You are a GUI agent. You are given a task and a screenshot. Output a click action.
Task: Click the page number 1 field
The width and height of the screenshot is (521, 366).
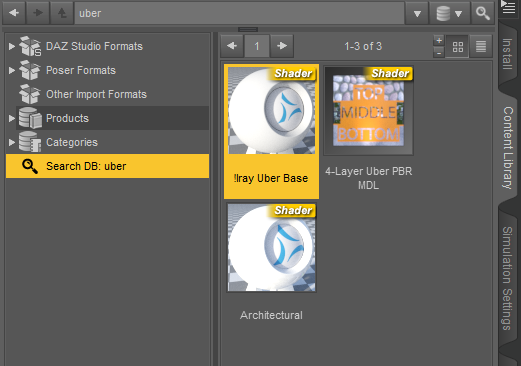[257, 46]
